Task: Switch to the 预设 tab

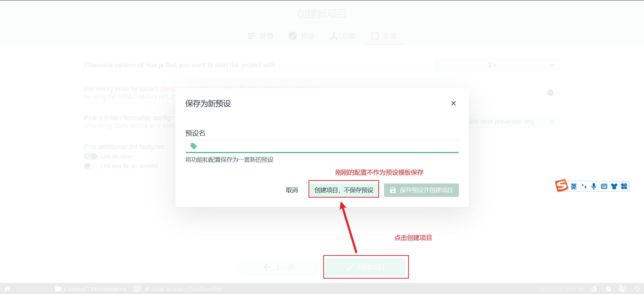Action: coord(302,36)
